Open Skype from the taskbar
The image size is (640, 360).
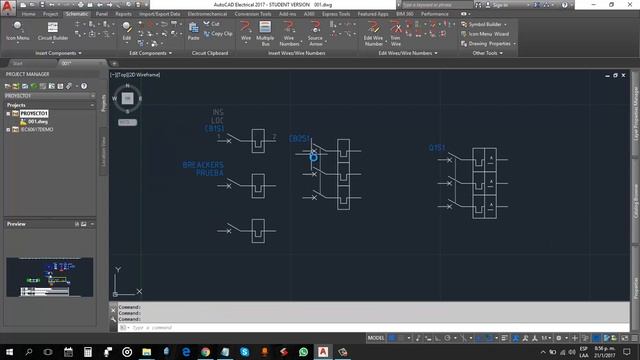pyautogui.click(x=244, y=352)
